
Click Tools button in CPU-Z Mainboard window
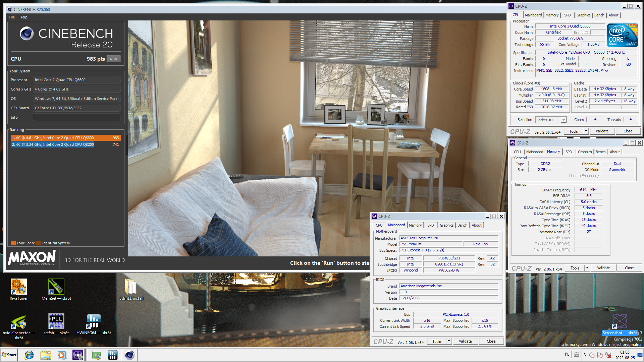[436, 341]
